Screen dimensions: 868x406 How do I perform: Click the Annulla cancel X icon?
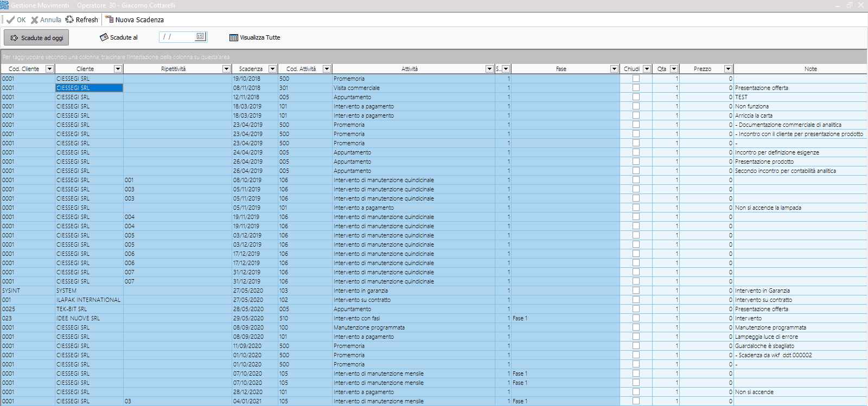[35, 20]
